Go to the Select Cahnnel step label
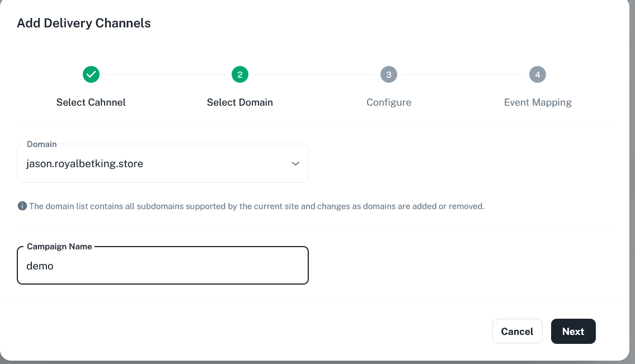635x364 pixels. [x=91, y=102]
